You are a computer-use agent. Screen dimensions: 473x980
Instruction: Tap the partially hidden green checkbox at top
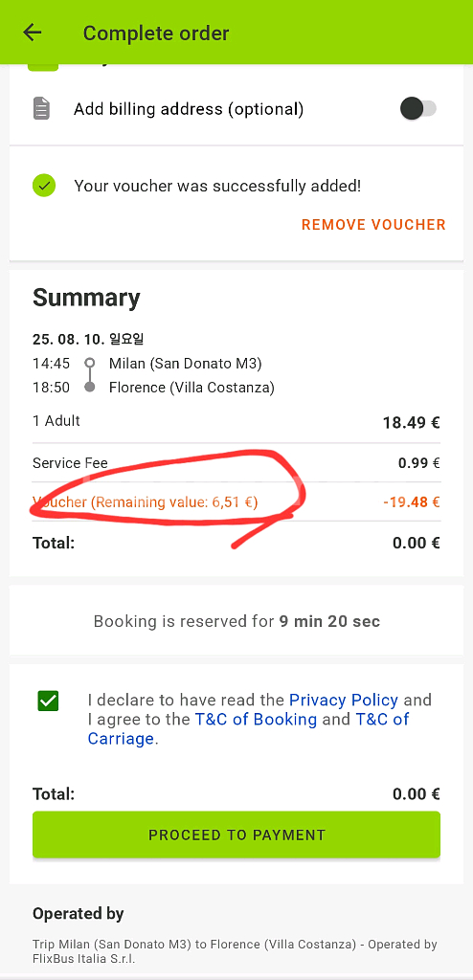(x=44, y=67)
